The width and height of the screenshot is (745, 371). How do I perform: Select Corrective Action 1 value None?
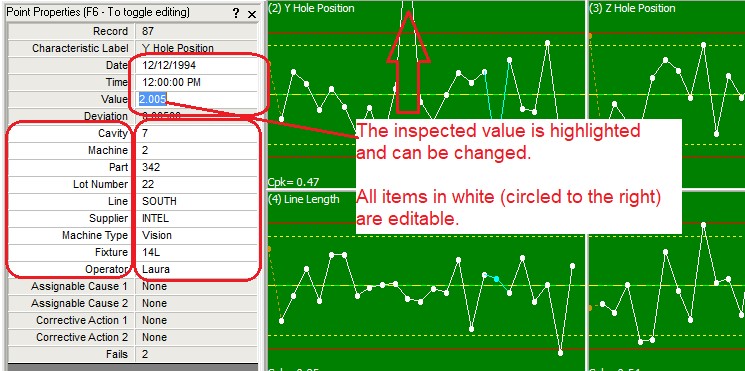tap(197, 320)
